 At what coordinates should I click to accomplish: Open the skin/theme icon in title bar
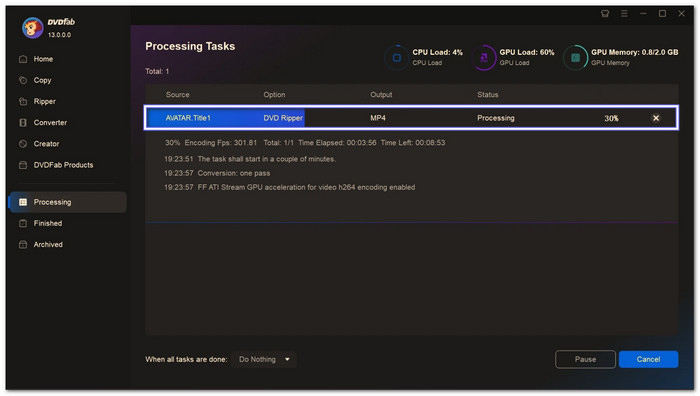pos(605,13)
